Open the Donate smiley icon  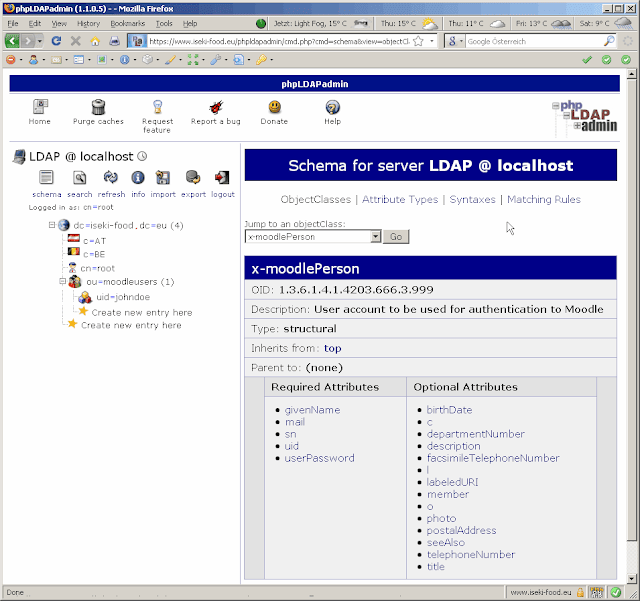click(274, 107)
